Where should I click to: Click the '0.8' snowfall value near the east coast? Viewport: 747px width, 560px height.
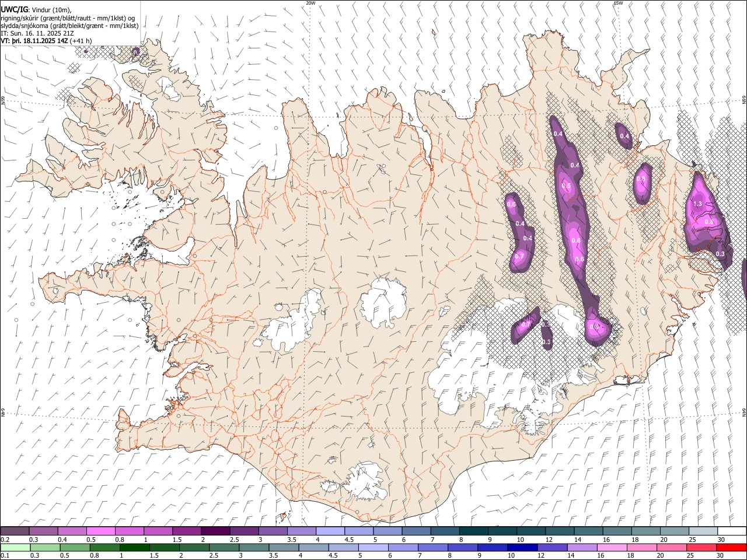click(x=709, y=222)
